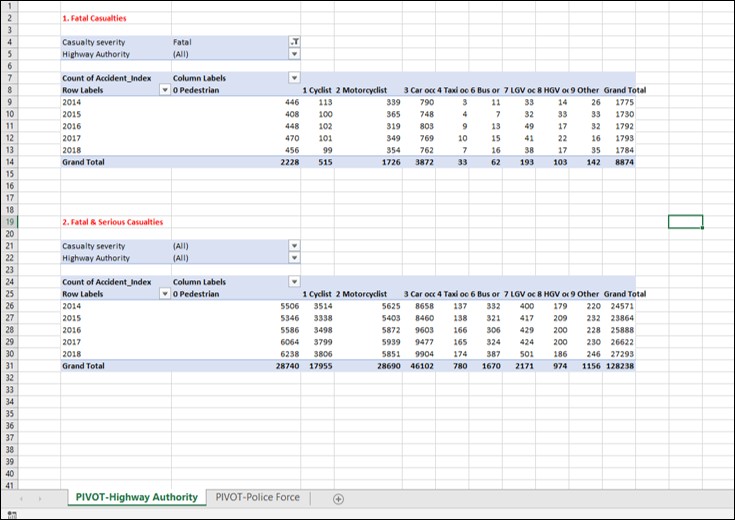
Task: Click the macro recording icon in status bar
Action: click(13, 514)
